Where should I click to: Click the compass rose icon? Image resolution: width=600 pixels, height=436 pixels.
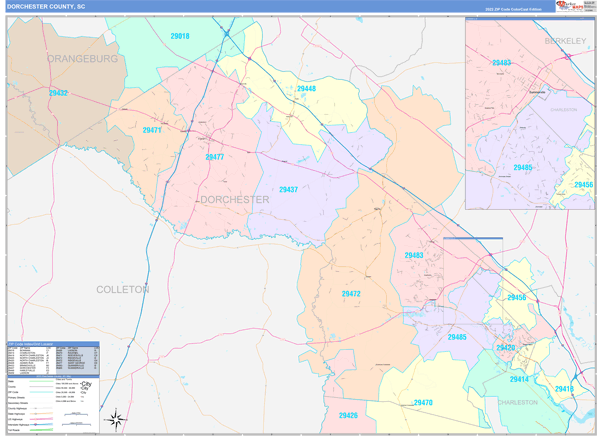point(116,418)
